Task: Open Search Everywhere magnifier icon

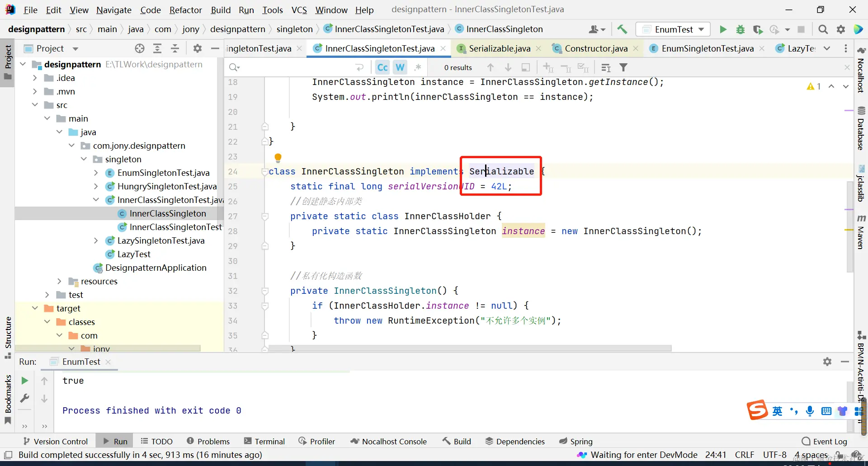Action: click(x=823, y=29)
